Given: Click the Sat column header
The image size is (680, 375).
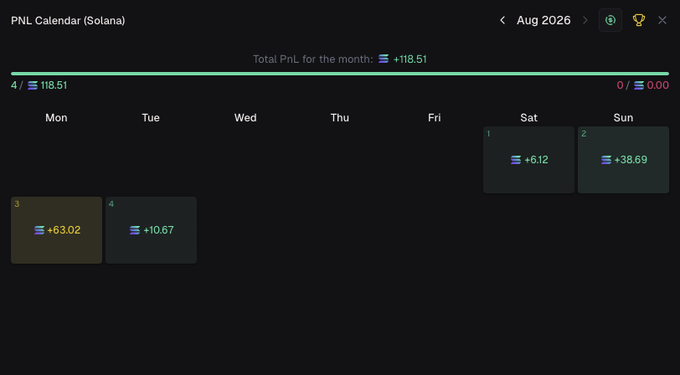Looking at the screenshot, I should click(529, 118).
